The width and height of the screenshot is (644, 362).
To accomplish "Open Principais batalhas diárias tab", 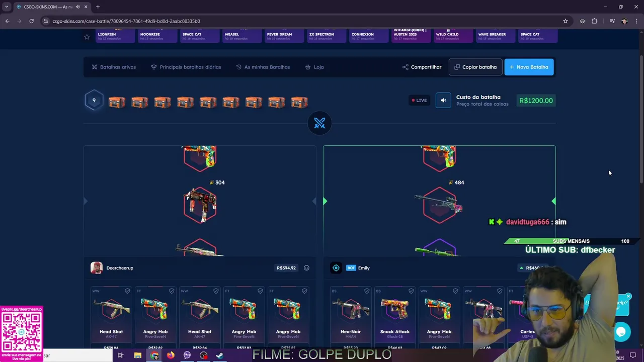I will tap(186, 67).
